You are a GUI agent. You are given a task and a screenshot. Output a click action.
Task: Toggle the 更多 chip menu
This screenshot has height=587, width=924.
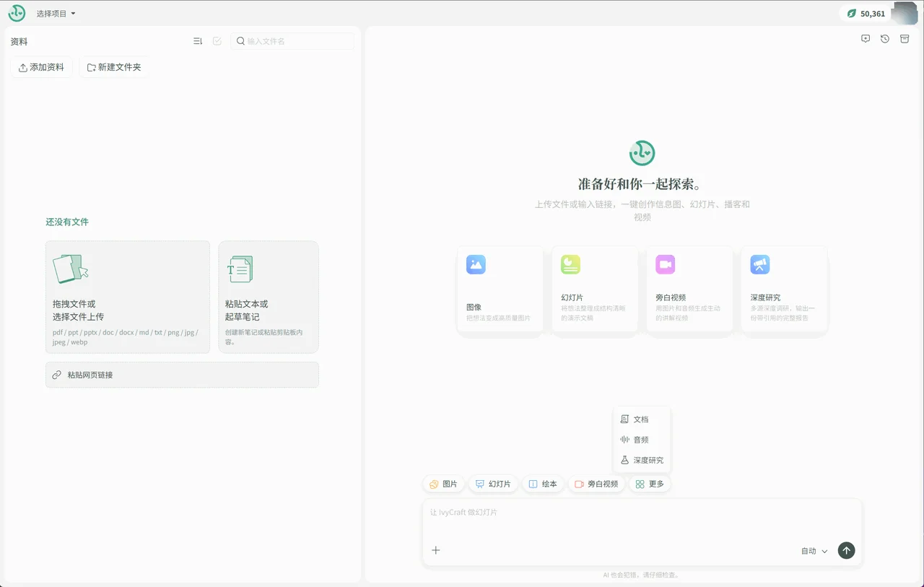(650, 484)
